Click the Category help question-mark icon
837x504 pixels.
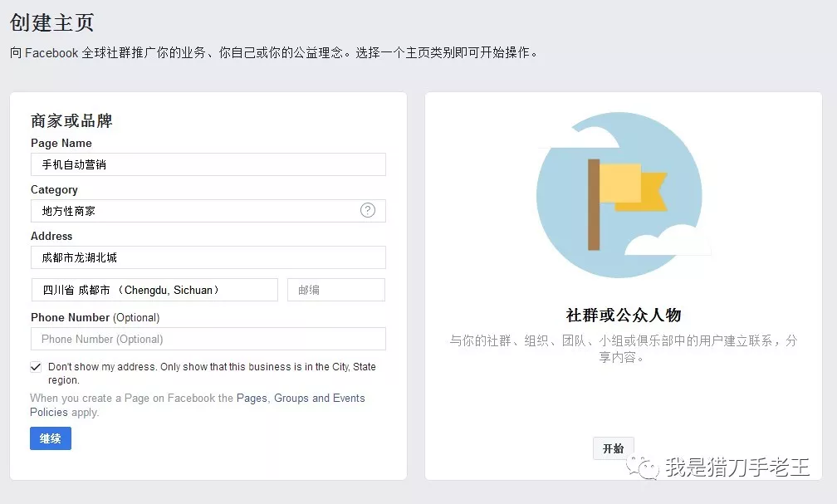coord(367,210)
